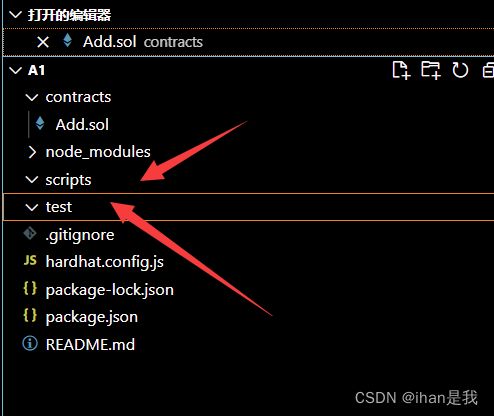Collapse the contracts folder
This screenshot has height=416, width=494.
(32, 97)
